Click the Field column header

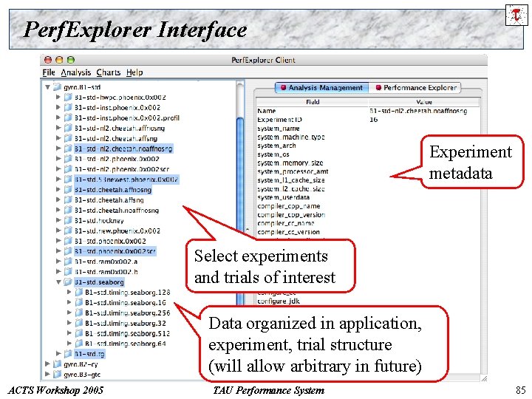pos(312,102)
